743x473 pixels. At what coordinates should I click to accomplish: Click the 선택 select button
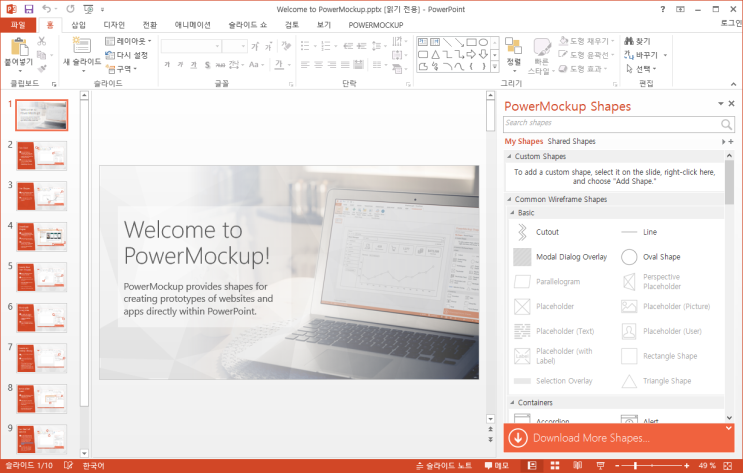tap(642, 69)
